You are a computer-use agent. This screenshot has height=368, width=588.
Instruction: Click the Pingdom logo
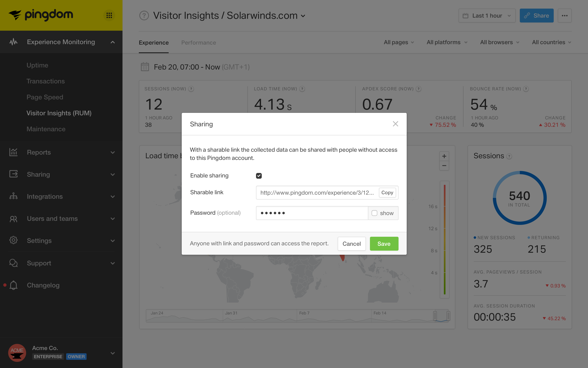coord(41,15)
